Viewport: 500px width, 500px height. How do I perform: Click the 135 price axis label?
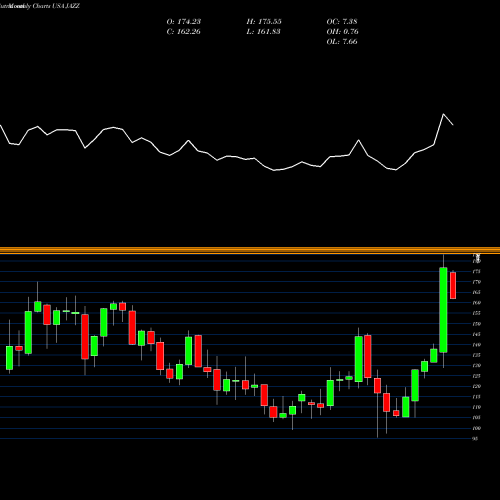tap(477, 355)
